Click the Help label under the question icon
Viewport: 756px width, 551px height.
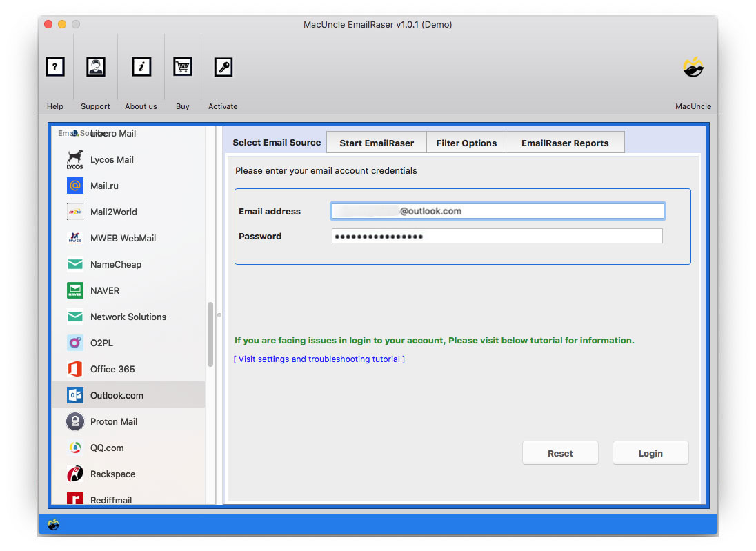55,106
